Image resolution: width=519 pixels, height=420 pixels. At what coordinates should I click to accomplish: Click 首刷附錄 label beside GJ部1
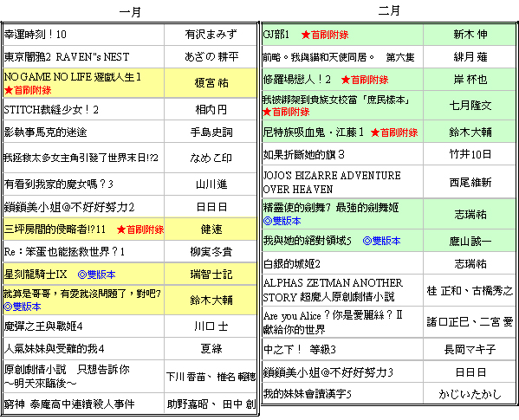325,35
